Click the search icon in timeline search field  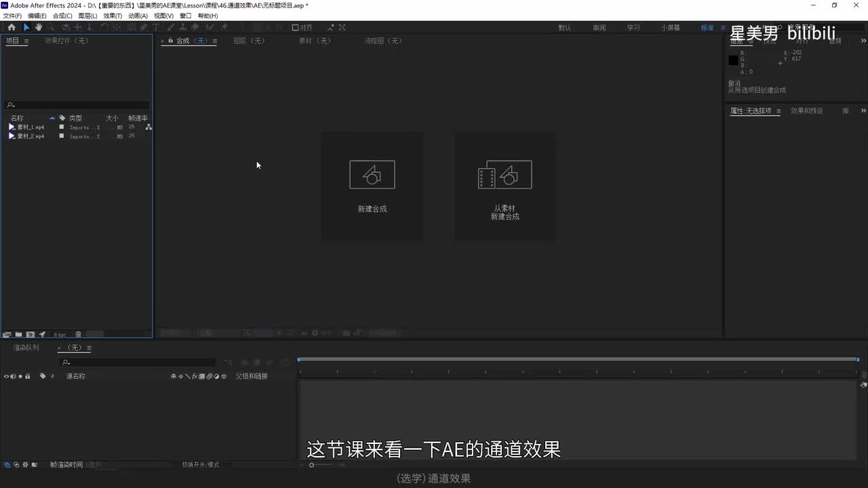pyautogui.click(x=66, y=363)
